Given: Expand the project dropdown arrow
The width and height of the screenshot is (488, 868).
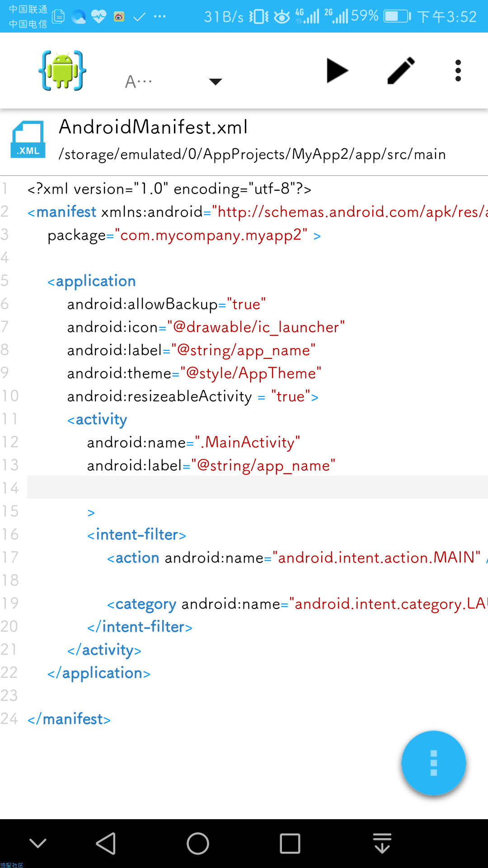Looking at the screenshot, I should [216, 82].
